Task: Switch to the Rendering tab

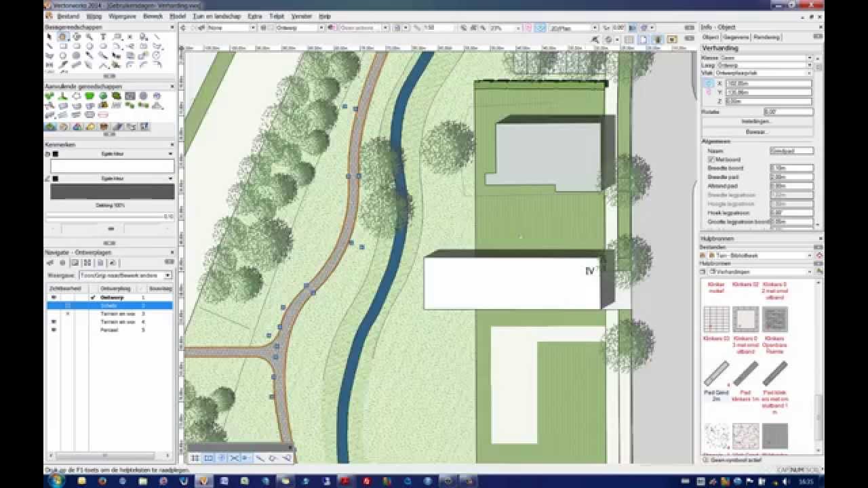Action: (767, 37)
